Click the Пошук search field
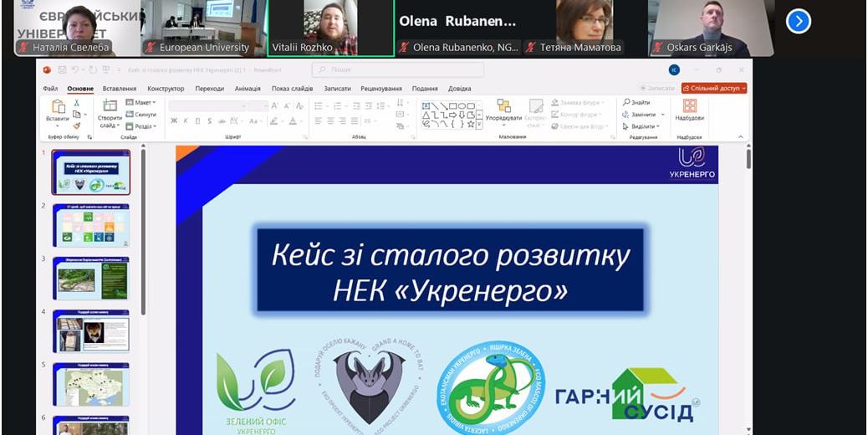 point(397,69)
